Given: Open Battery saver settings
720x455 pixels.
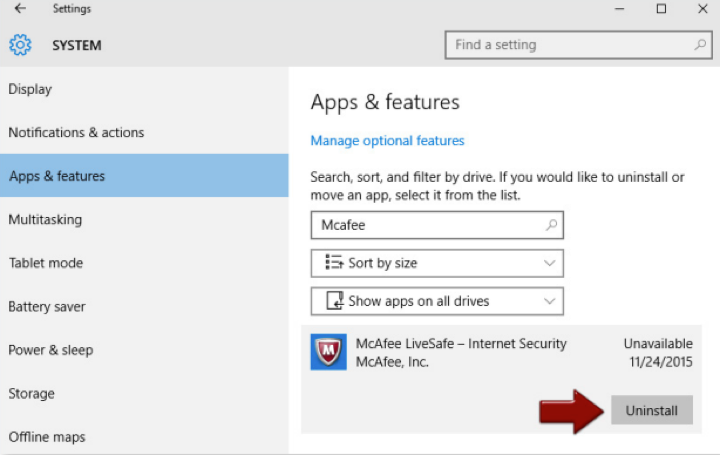Looking at the screenshot, I should coord(47,307).
